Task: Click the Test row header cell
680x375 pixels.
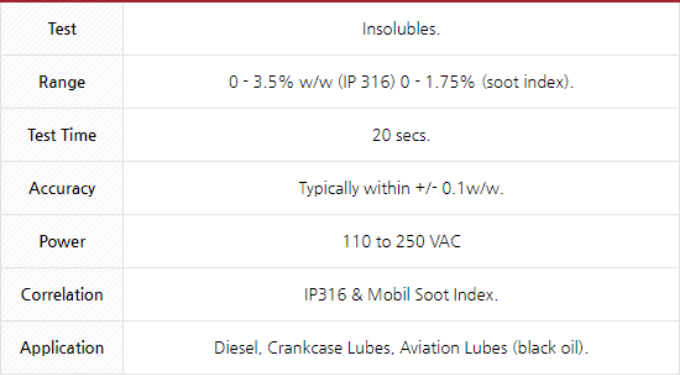Action: pyautogui.click(x=62, y=29)
